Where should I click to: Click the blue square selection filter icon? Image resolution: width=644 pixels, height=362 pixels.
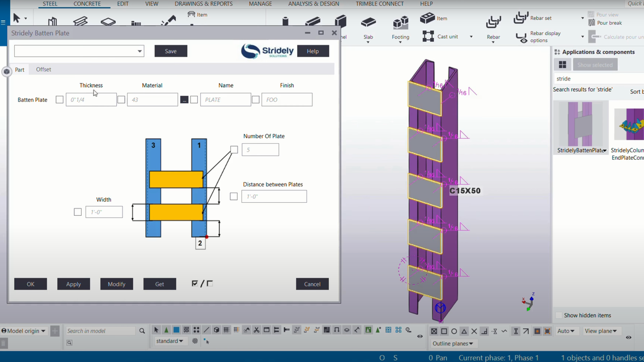[x=176, y=330]
